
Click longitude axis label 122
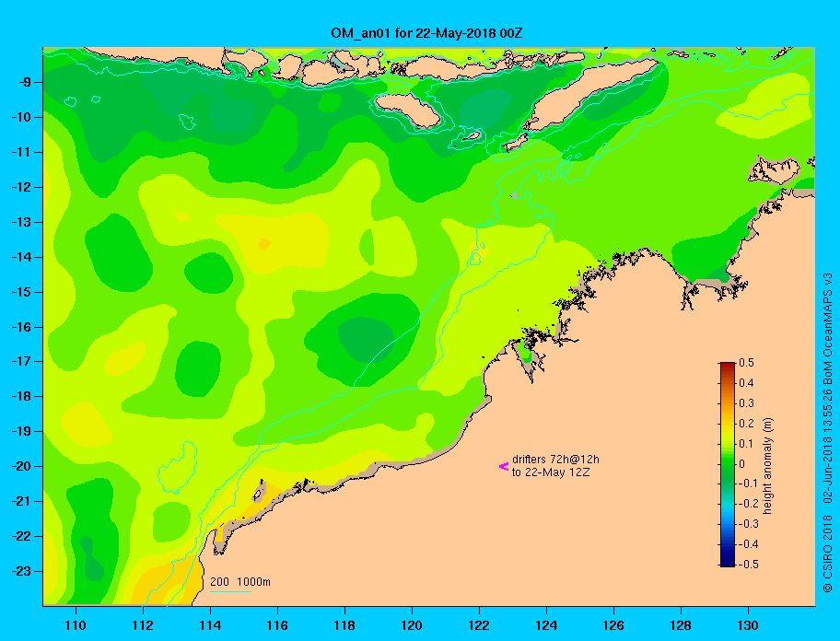tap(479, 625)
